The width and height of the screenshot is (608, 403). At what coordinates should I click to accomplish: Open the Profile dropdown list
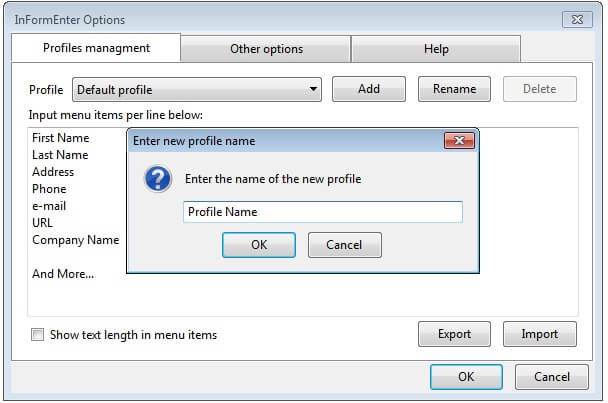point(313,89)
